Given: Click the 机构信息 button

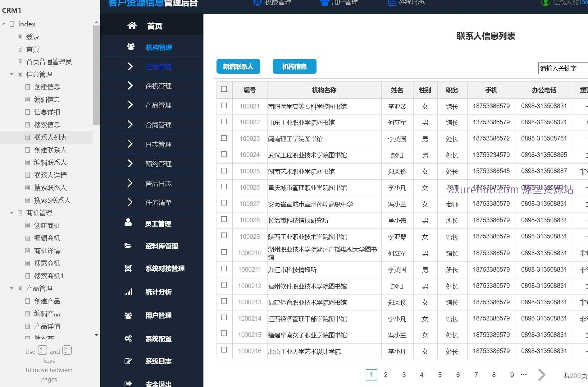Looking at the screenshot, I should [294, 66].
